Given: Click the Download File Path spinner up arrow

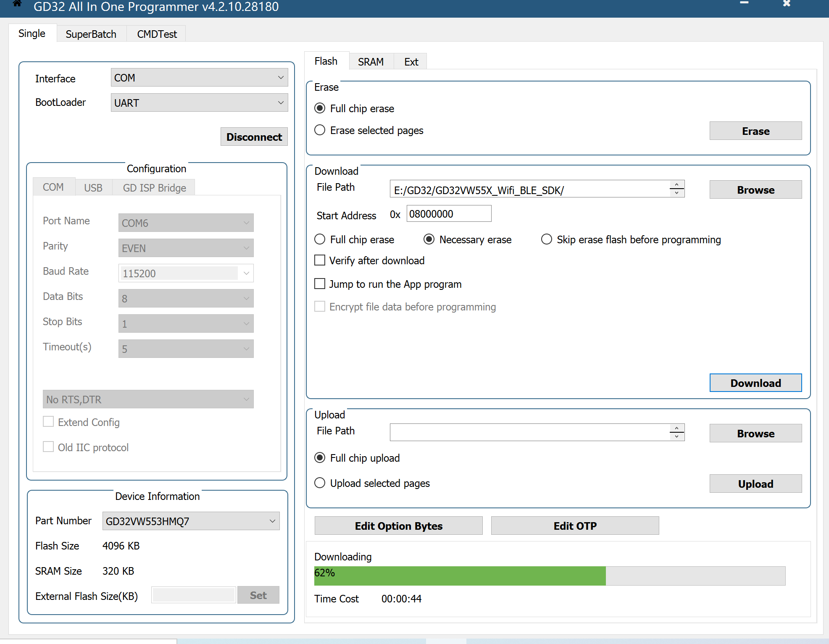Looking at the screenshot, I should click(x=676, y=185).
